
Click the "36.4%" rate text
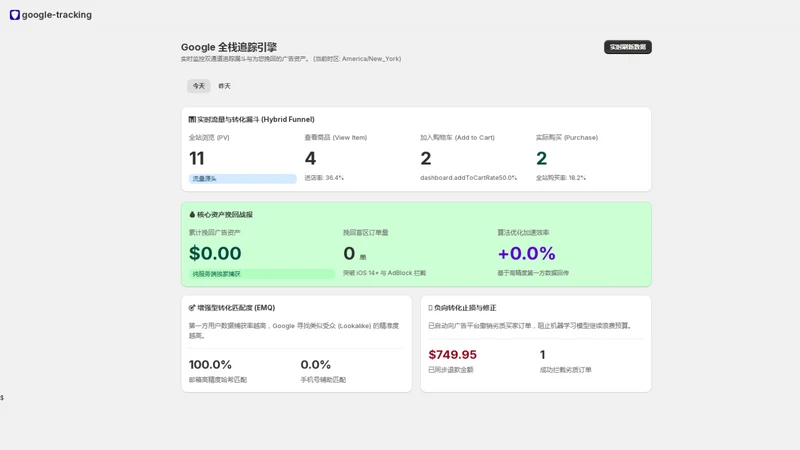pos(324,178)
